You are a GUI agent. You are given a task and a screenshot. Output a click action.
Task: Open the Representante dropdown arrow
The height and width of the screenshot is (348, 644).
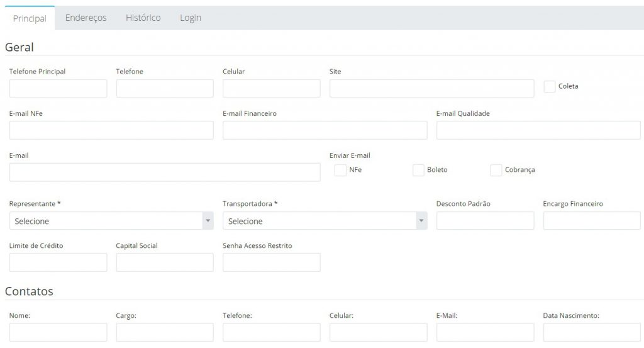coord(208,221)
